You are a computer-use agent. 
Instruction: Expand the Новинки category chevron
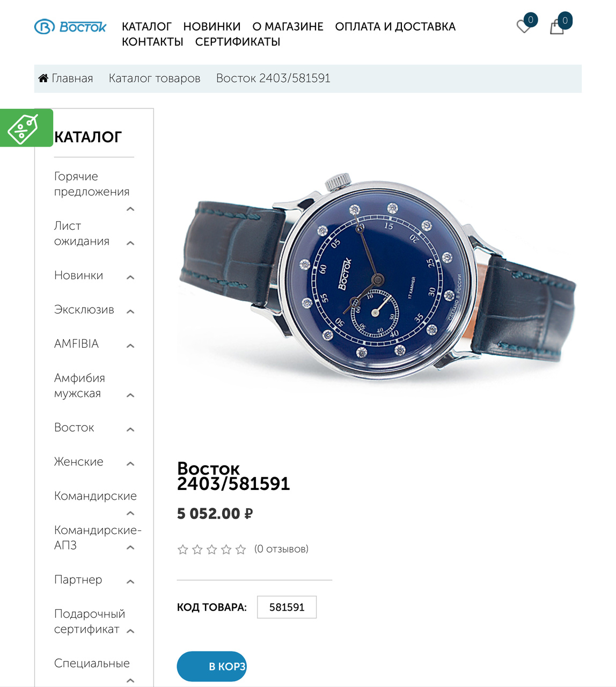pos(130,277)
